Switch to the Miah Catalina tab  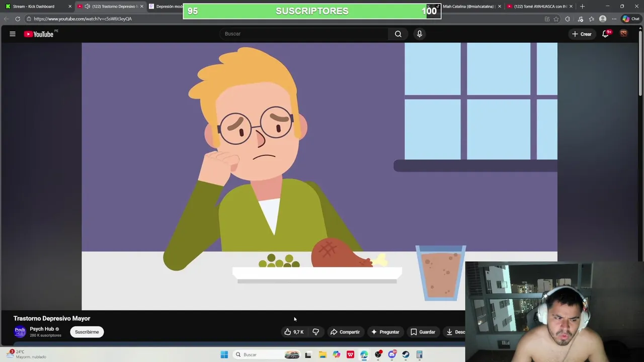(468, 6)
